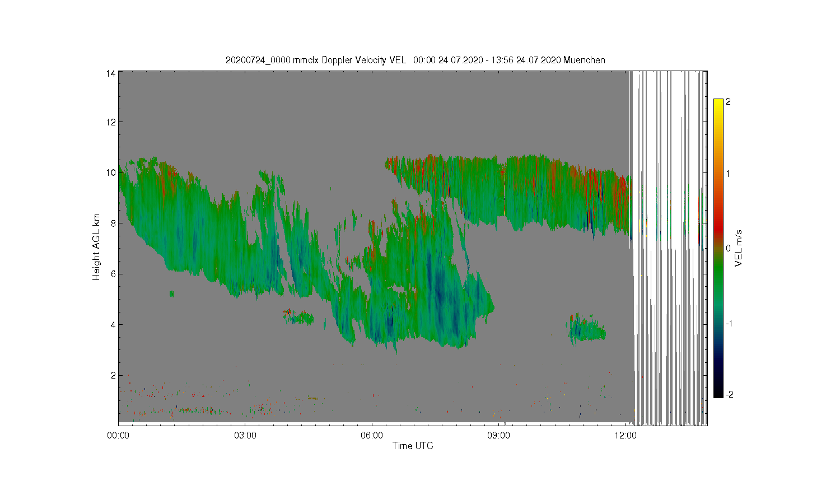Click the 09:00 time axis label
This screenshot has height=504, width=840.
tap(498, 435)
